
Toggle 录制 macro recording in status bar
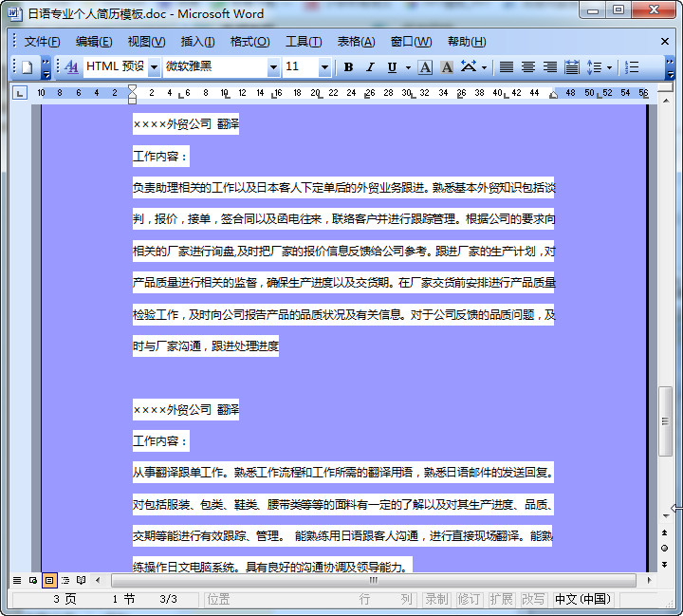[436, 600]
